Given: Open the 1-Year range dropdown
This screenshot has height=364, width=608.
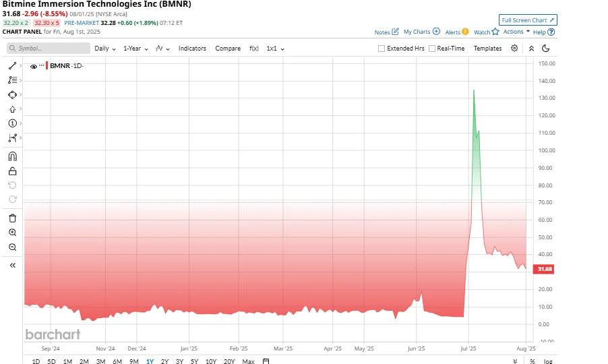Looking at the screenshot, I should pyautogui.click(x=135, y=49).
